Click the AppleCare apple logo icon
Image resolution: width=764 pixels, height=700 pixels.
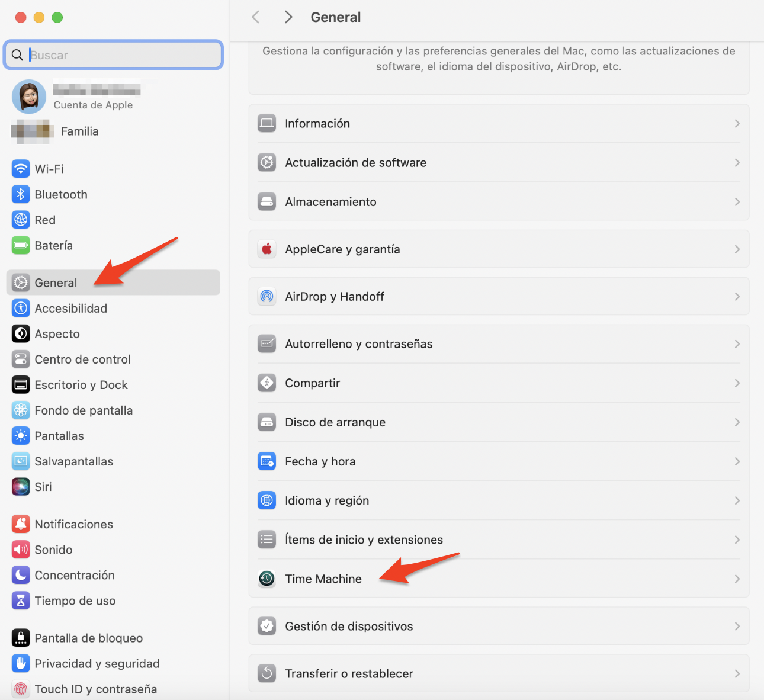[x=267, y=249]
